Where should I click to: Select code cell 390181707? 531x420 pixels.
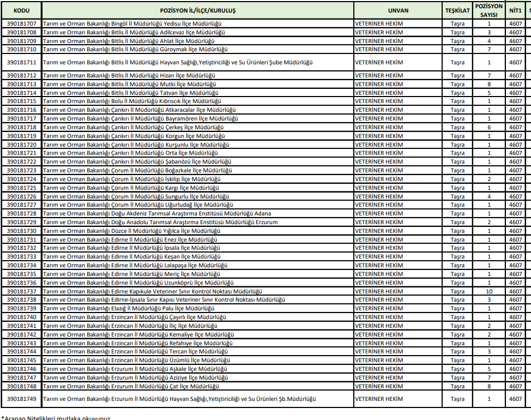point(21,23)
